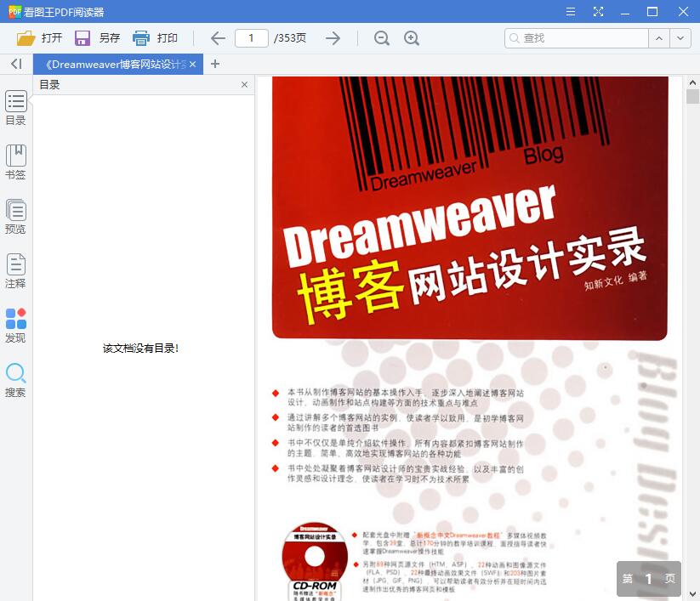Go to the previous page arrow
Viewport: 700px width, 601px height.
coord(218,38)
